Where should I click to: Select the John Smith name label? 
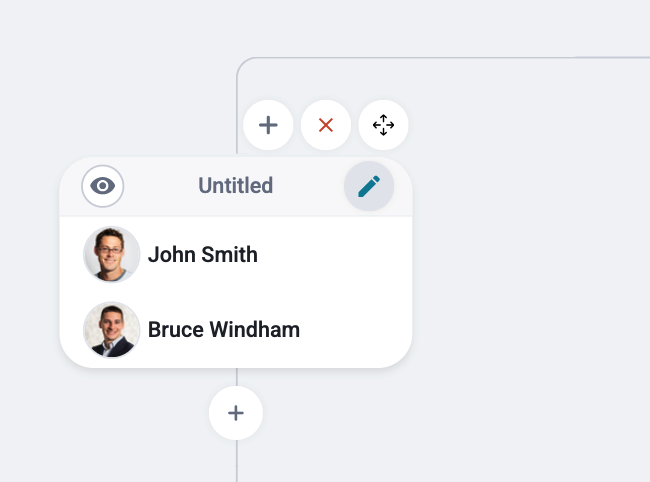[x=203, y=254]
